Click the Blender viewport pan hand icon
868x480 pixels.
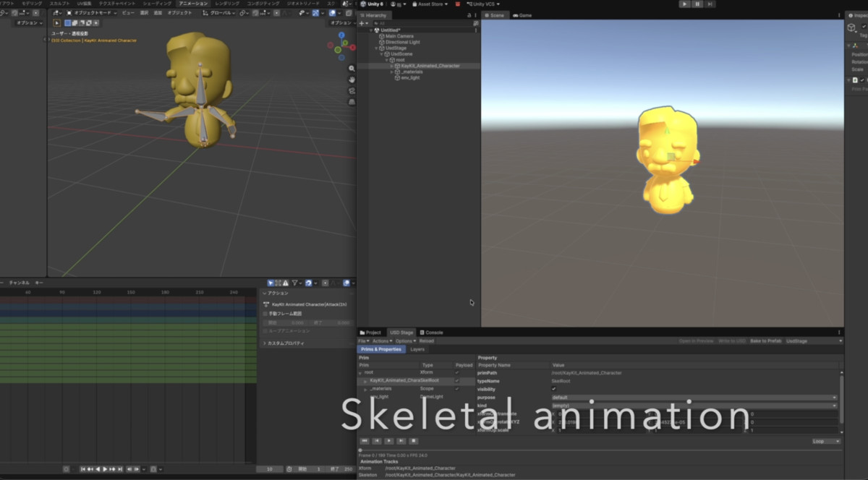click(x=352, y=80)
